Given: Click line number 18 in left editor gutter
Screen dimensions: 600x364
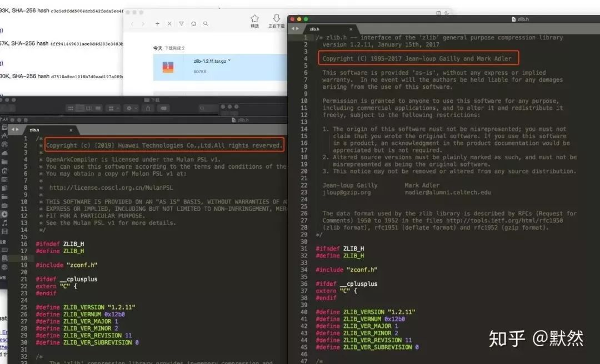Looking at the screenshot, I should coord(24,258).
